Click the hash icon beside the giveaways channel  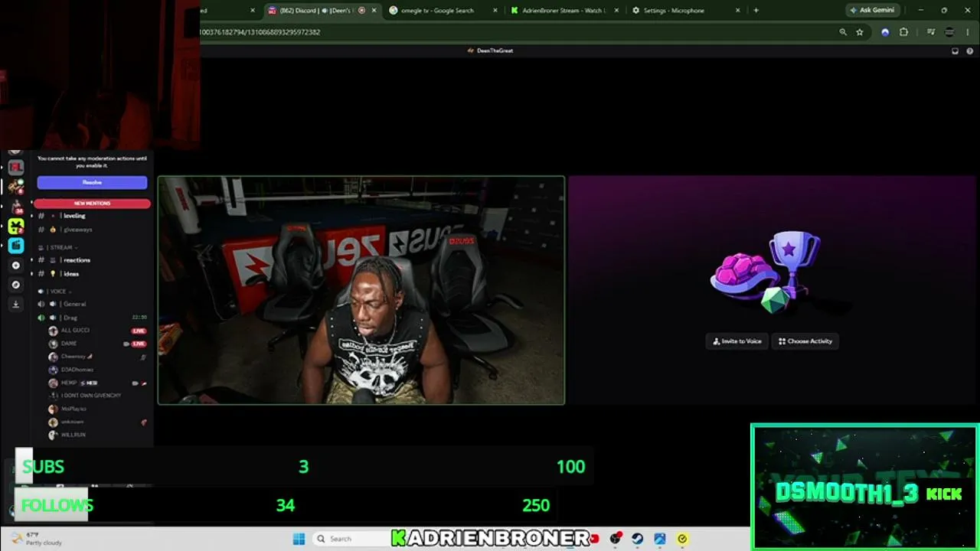click(x=41, y=230)
